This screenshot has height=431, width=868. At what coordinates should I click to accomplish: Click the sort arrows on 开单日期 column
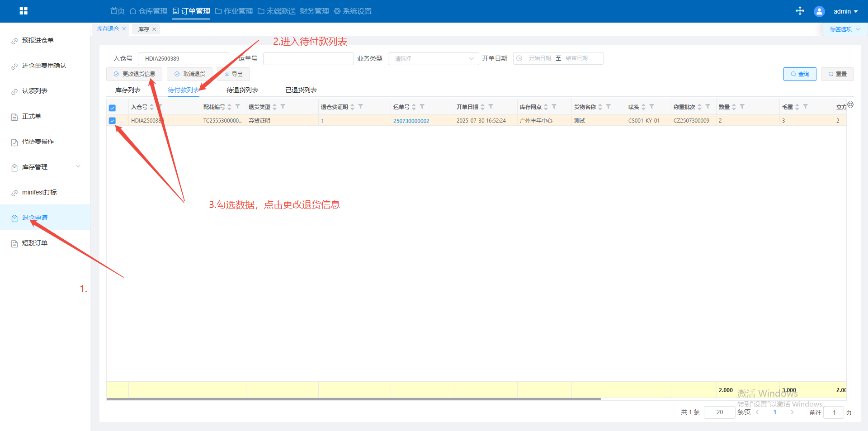click(x=482, y=107)
